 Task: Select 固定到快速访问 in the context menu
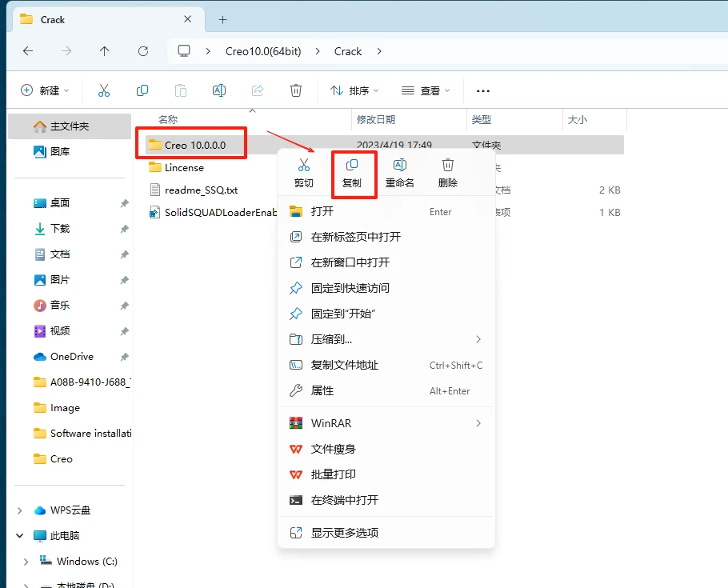(x=386, y=288)
